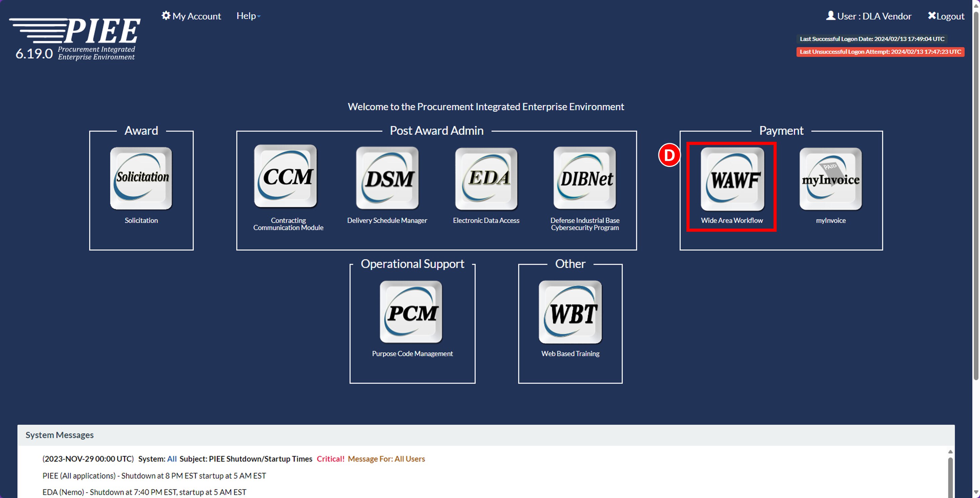The height and width of the screenshot is (498, 980).
Task: Click the Last Unsuccessful Logon Attempt badge
Action: [x=880, y=52]
